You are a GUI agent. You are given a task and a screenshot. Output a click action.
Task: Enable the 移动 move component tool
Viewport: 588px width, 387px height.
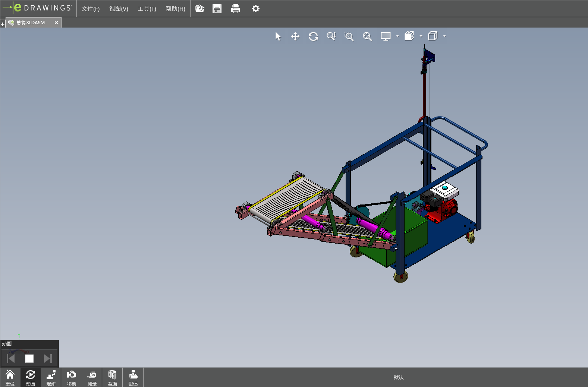pyautogui.click(x=71, y=378)
